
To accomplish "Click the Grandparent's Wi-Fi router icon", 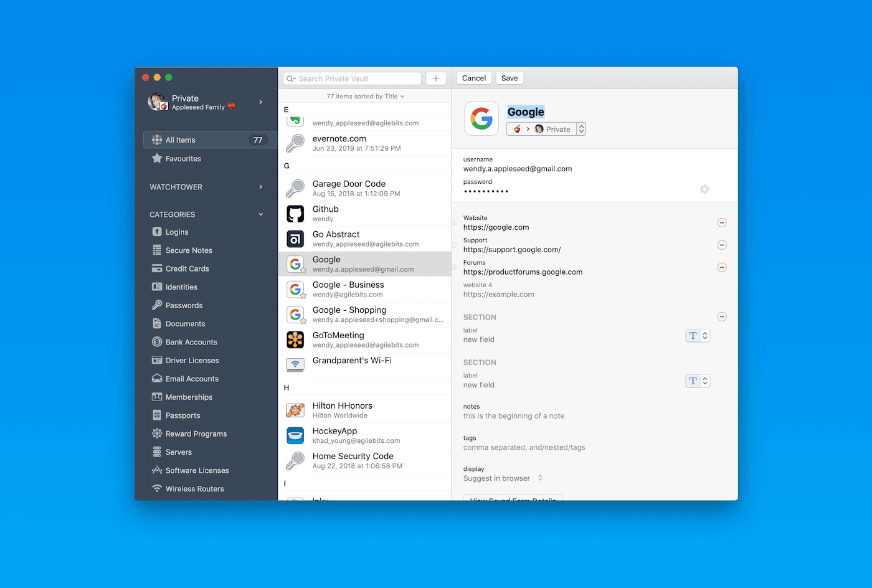I will click(295, 364).
